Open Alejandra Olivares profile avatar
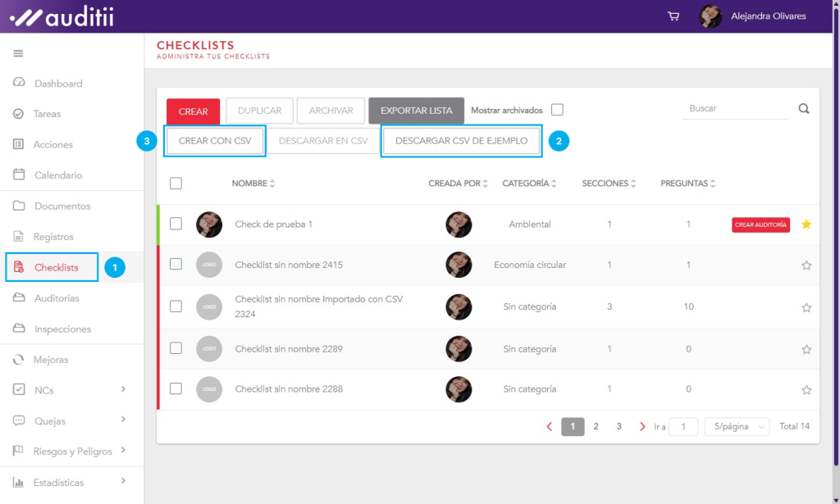 coord(710,16)
